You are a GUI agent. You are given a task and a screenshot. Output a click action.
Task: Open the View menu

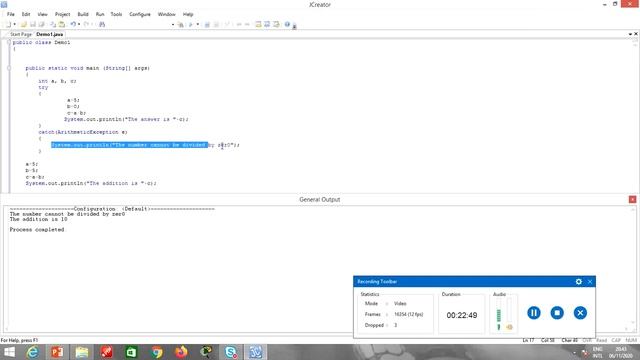click(x=42, y=14)
